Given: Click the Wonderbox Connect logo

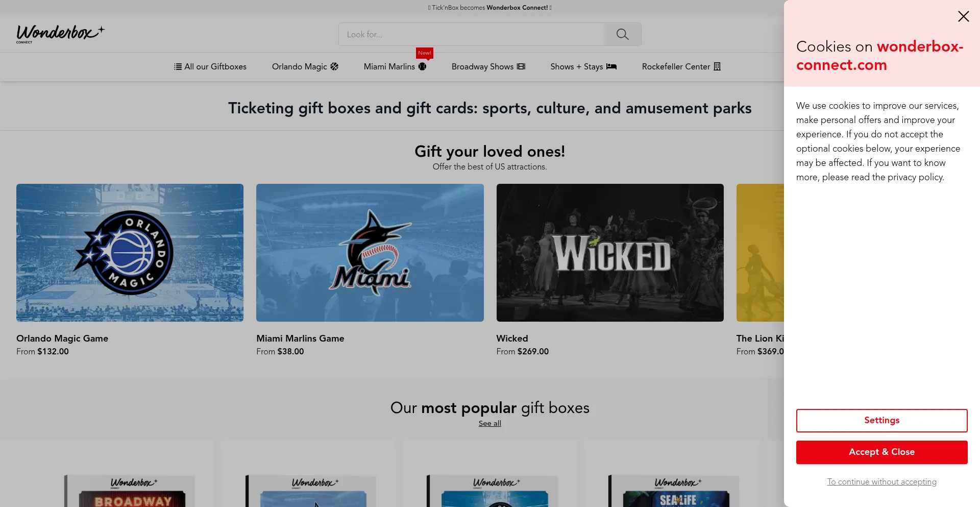Looking at the screenshot, I should click(x=60, y=34).
